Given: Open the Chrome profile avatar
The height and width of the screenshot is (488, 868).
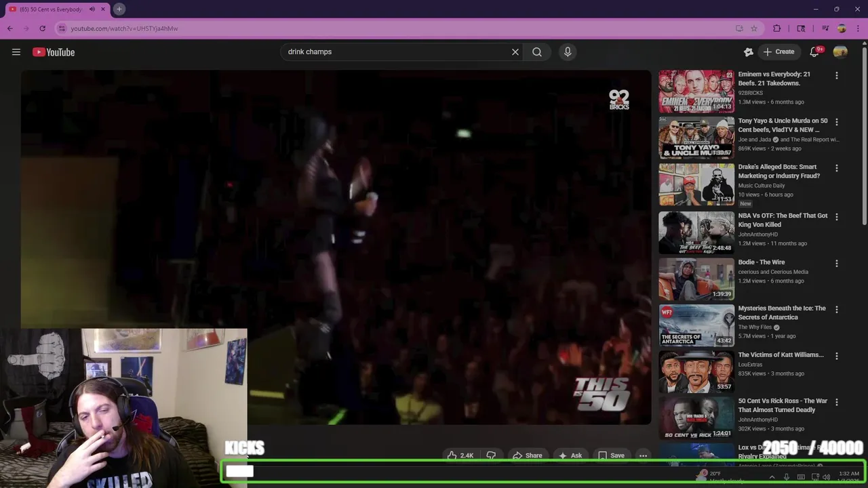Looking at the screenshot, I should [x=842, y=28].
